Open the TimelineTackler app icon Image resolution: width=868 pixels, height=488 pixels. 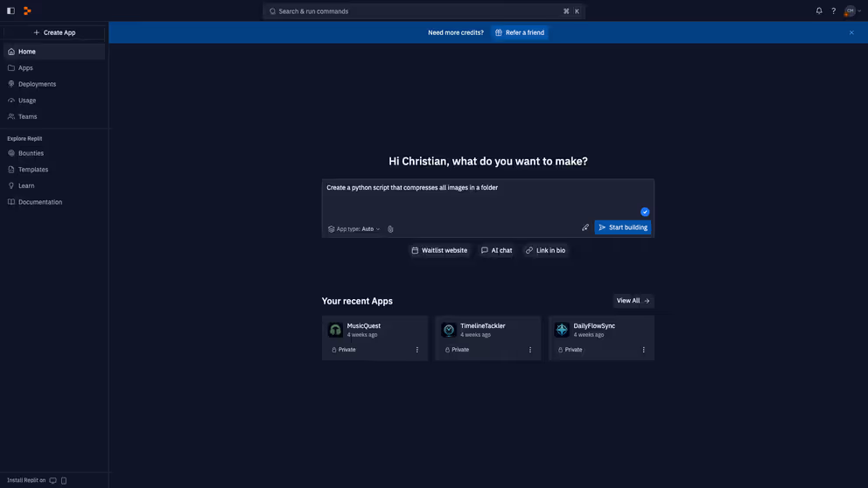(x=449, y=330)
